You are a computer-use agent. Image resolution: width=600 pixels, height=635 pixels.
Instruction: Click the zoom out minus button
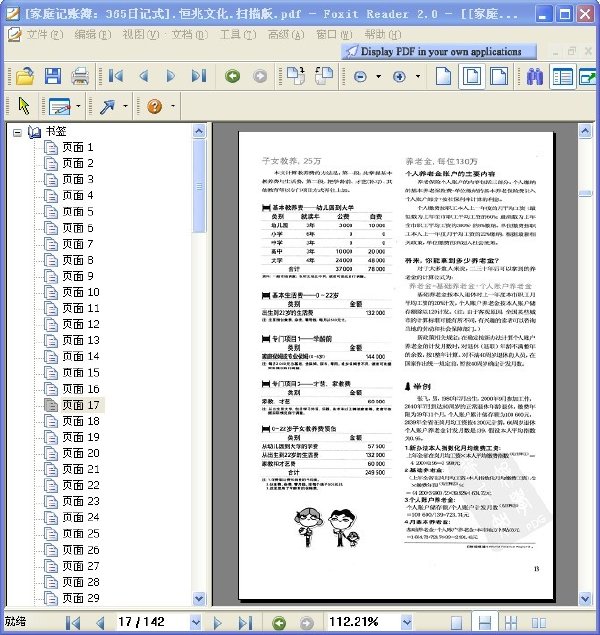tap(360, 76)
